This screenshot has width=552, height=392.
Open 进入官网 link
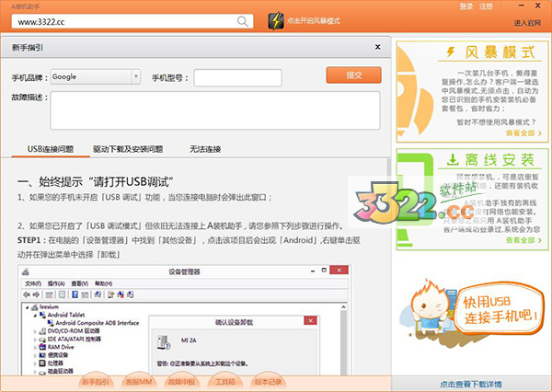pyautogui.click(x=527, y=23)
